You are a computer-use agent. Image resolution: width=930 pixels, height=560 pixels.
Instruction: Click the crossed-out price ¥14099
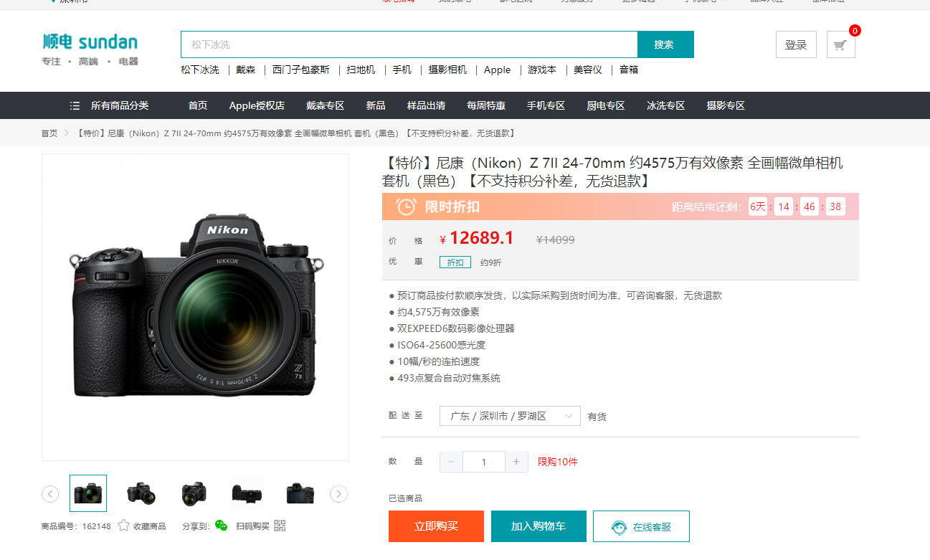(x=556, y=240)
